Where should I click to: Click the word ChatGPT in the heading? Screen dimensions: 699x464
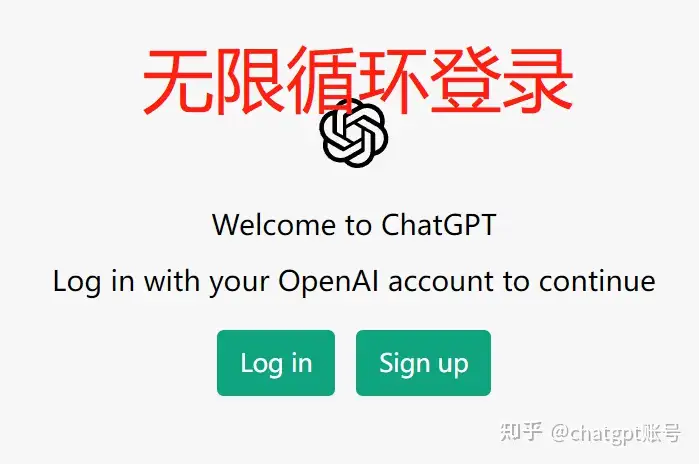tap(438, 225)
